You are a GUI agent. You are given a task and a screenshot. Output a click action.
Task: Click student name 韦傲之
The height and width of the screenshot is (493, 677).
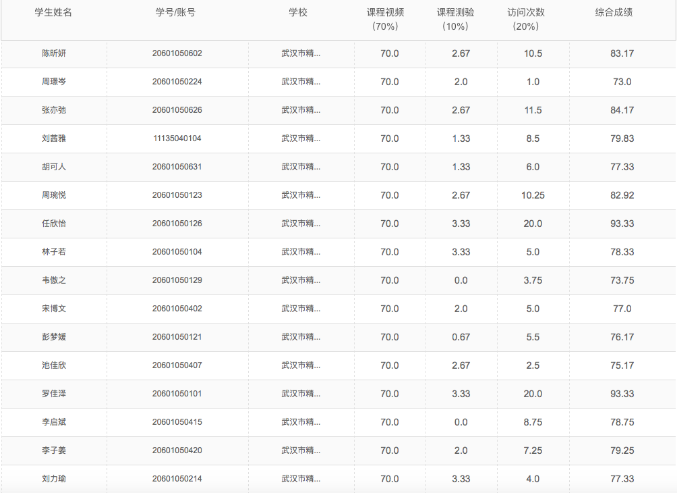pos(54,280)
